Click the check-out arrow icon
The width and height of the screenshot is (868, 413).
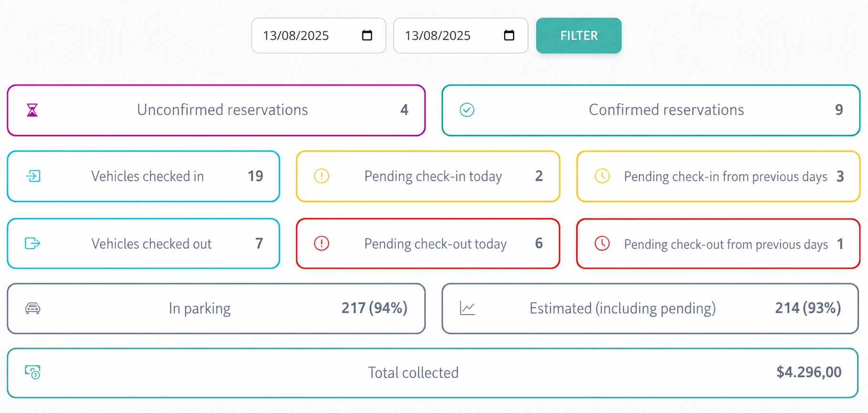coord(32,244)
